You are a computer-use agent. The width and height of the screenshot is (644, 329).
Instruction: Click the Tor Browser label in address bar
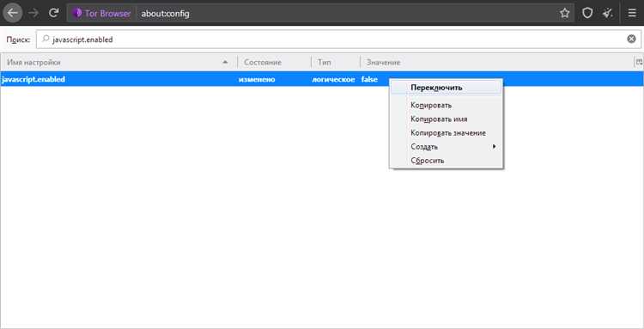point(107,13)
